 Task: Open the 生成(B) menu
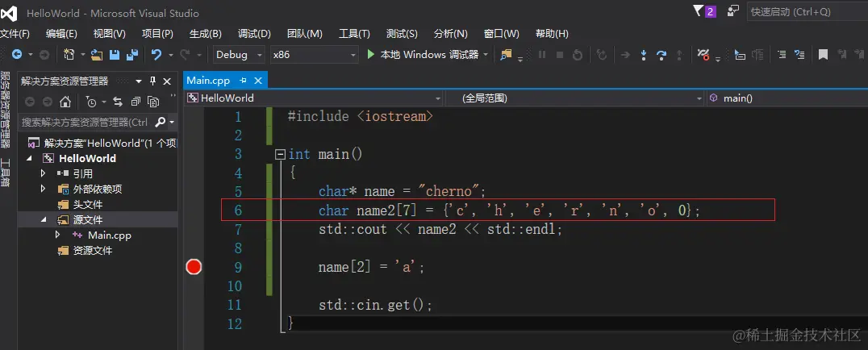(206, 34)
